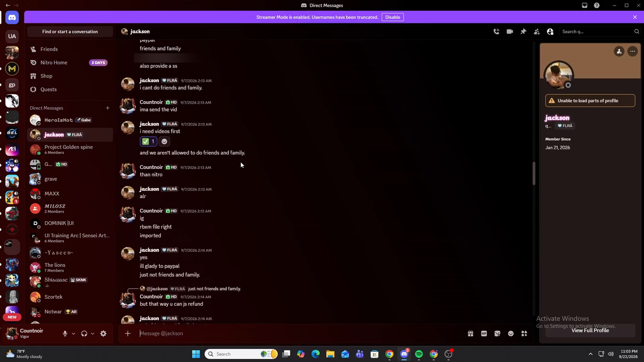
Task: Dismiss the Streamer Mode banner
Action: (x=635, y=17)
